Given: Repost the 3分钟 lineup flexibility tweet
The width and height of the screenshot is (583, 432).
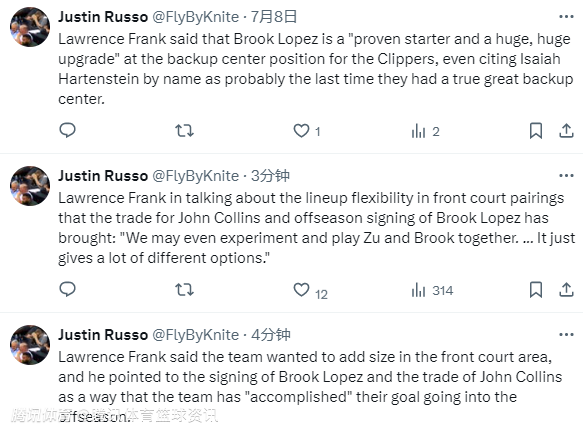Looking at the screenshot, I should point(184,290).
